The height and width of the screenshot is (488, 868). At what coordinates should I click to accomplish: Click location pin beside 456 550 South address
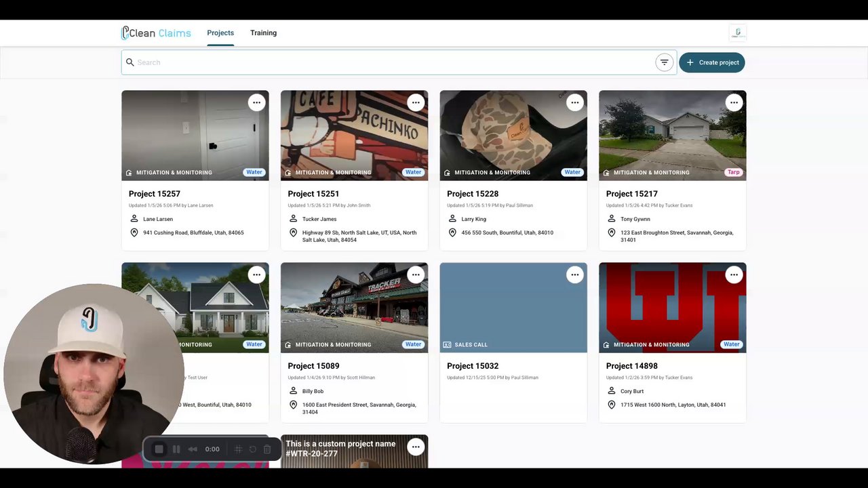pyautogui.click(x=452, y=232)
